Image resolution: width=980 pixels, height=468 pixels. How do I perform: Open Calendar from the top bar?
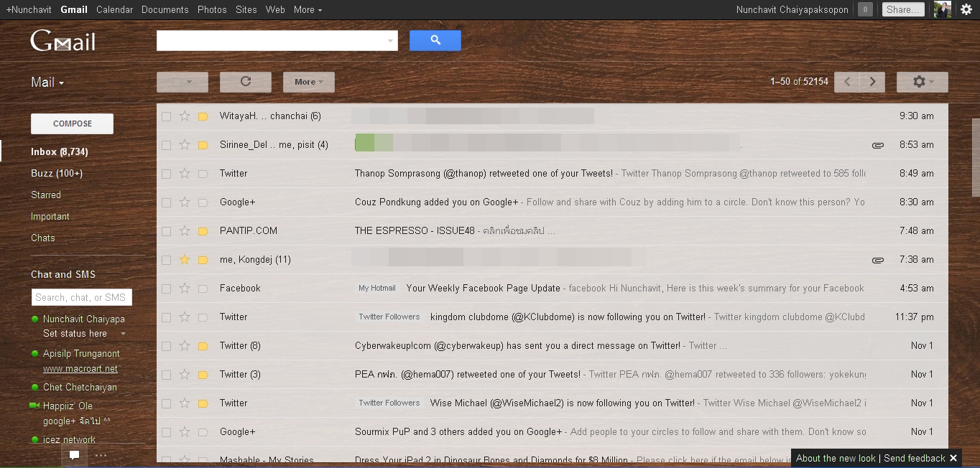114,9
